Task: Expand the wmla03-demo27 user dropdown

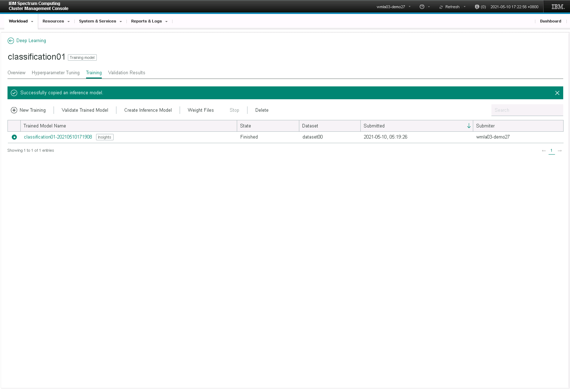Action: click(x=410, y=7)
